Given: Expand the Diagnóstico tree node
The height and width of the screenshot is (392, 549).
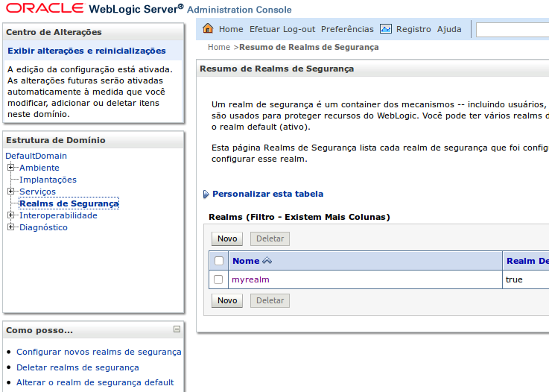Looking at the screenshot, I should (11, 227).
